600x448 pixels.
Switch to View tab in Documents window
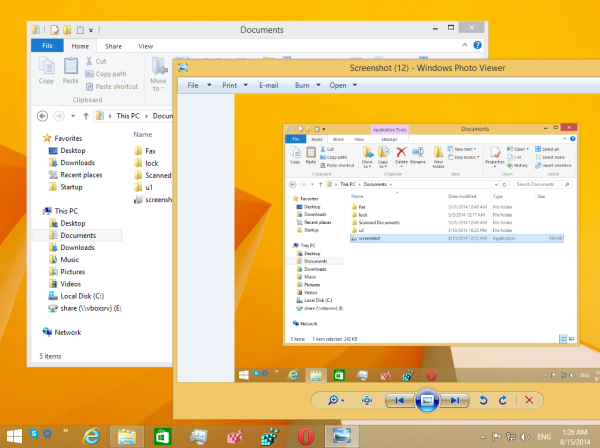click(x=146, y=46)
